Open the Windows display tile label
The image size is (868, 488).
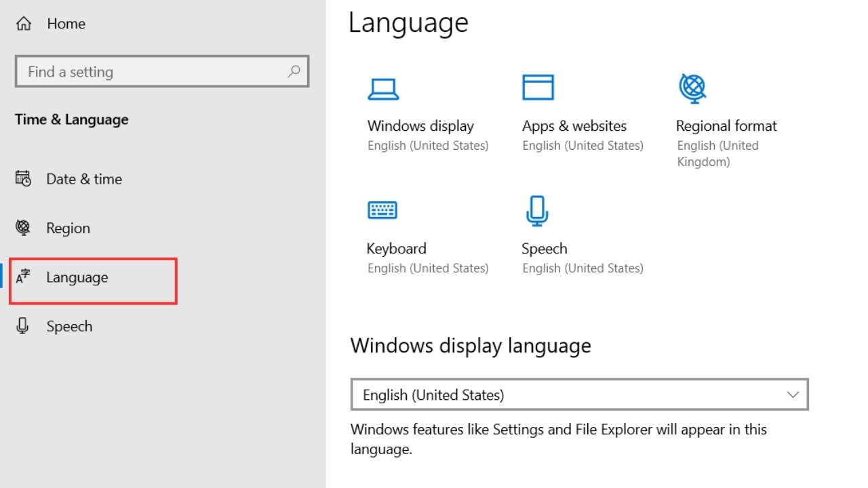click(420, 126)
